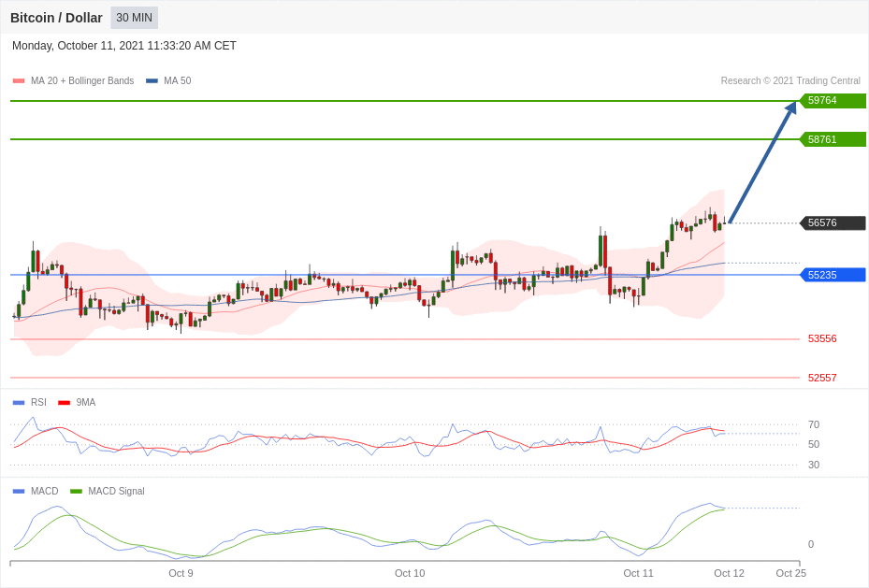Click the RSI legend swatch
This screenshot has height=588, width=869.
(x=19, y=403)
